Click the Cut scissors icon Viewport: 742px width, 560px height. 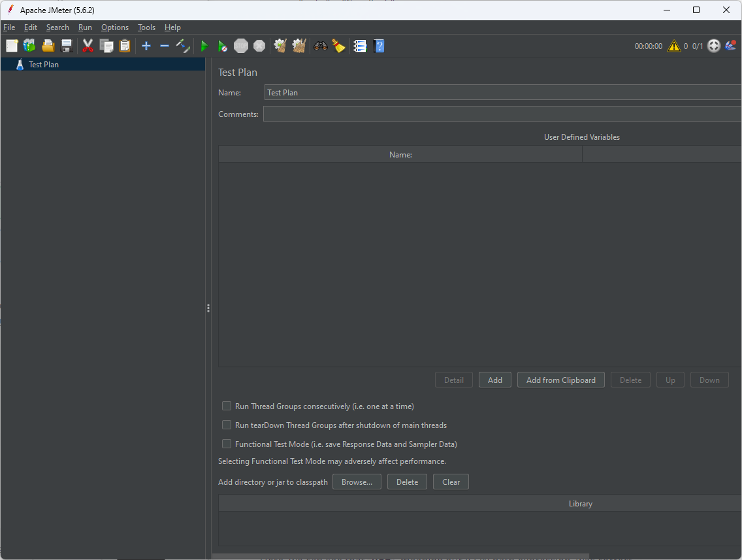tap(88, 46)
